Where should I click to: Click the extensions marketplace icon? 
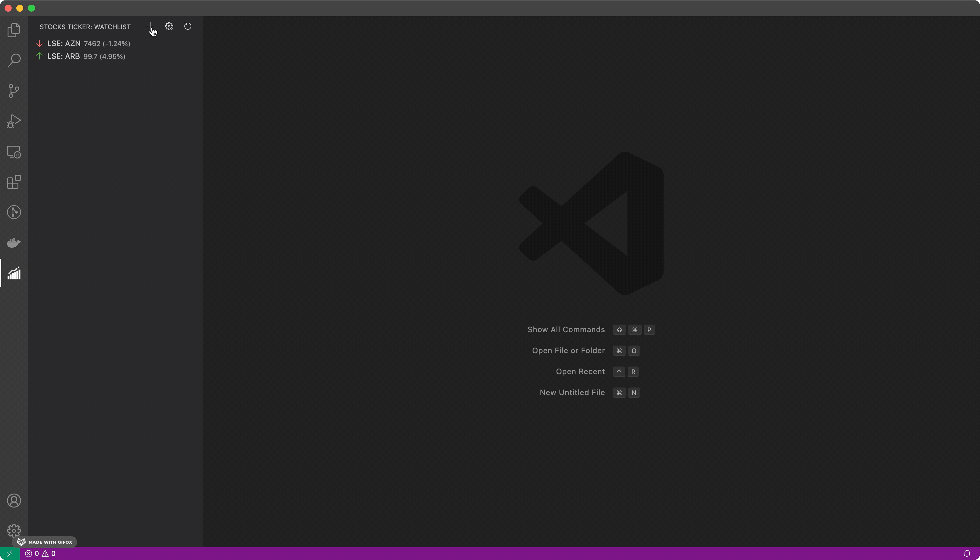tap(13, 182)
